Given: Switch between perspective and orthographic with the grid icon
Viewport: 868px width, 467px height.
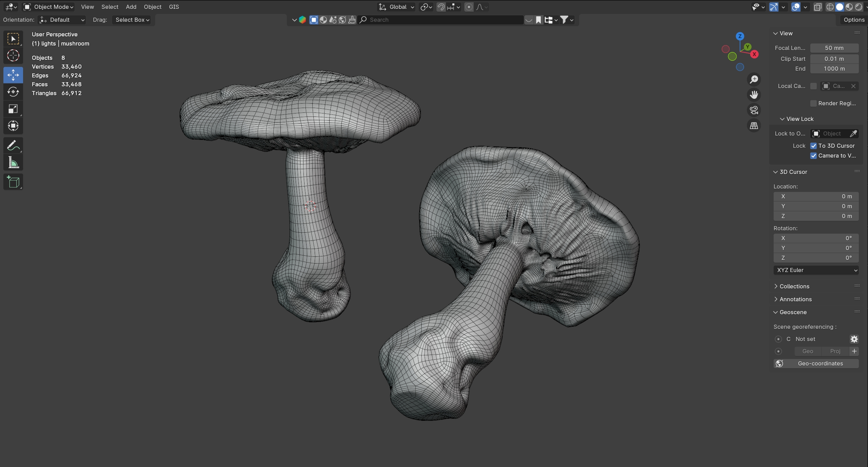Looking at the screenshot, I should pos(754,126).
